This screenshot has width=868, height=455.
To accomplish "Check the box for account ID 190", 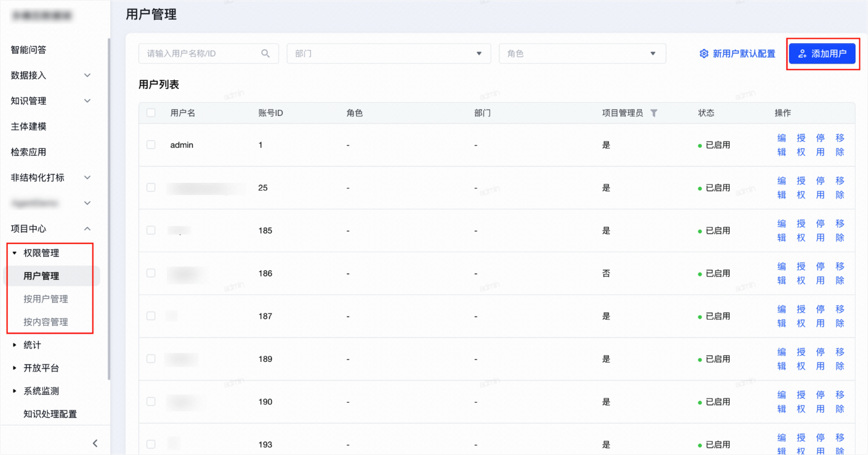I will [151, 401].
